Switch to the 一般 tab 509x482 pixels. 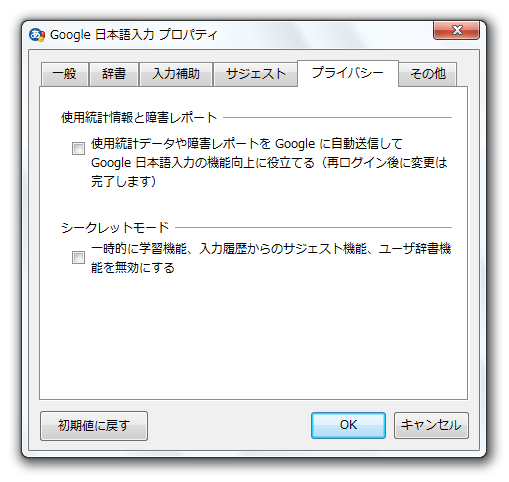pos(64,74)
